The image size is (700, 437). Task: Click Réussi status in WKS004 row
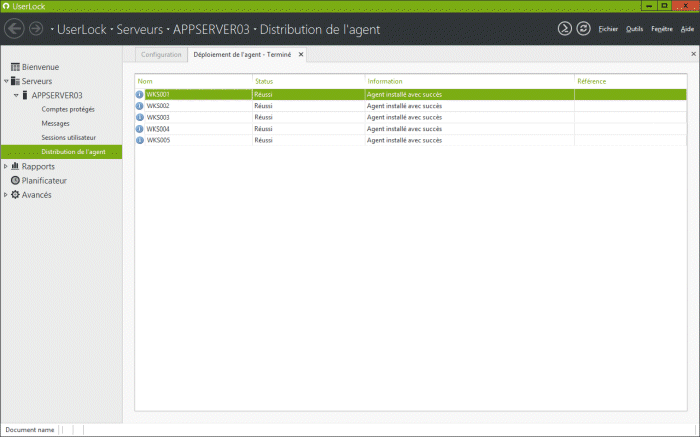263,129
